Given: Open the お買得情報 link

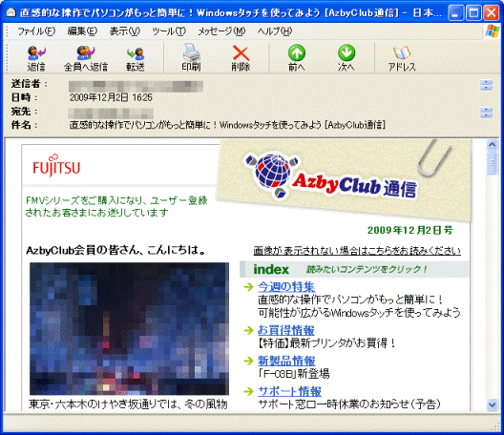Looking at the screenshot, I should point(286,330).
